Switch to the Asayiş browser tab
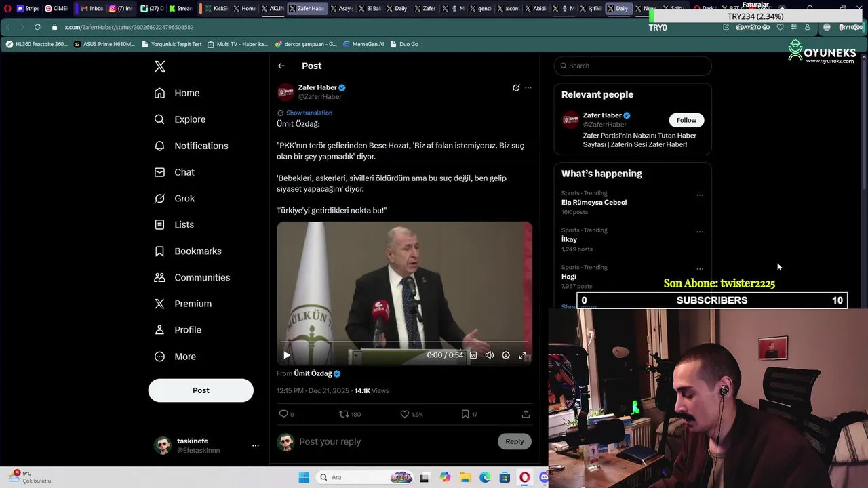The width and height of the screenshot is (868, 488). (x=341, y=9)
